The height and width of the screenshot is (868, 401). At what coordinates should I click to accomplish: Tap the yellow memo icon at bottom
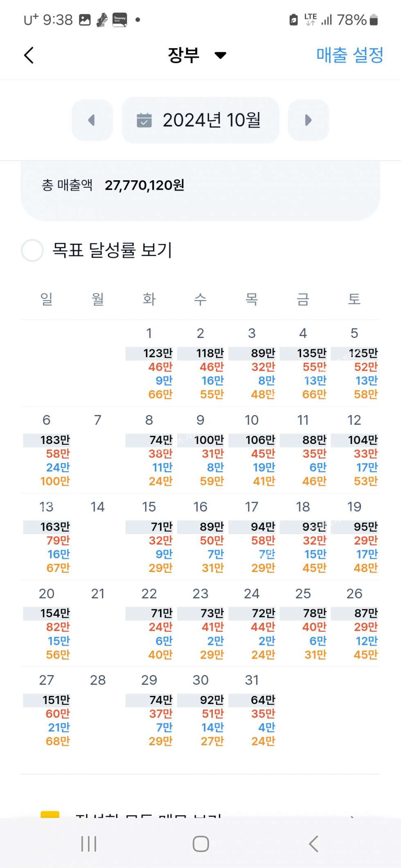[50, 814]
